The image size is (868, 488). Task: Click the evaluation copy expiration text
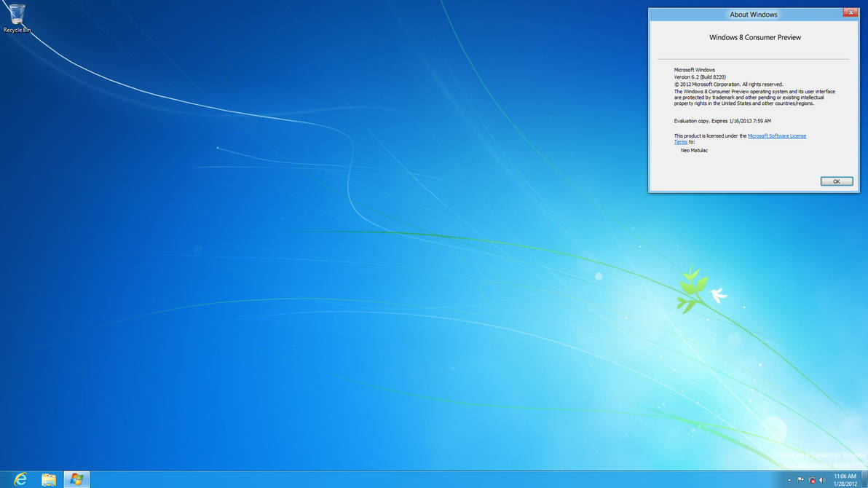point(722,121)
